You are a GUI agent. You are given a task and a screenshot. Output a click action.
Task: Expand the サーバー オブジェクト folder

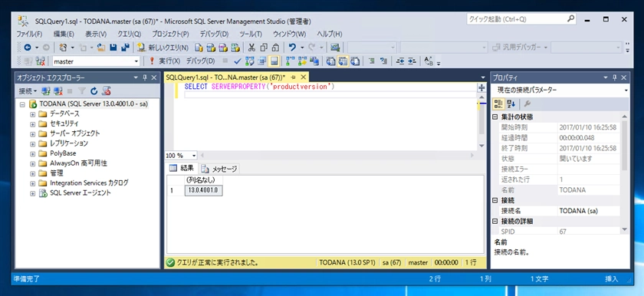[33, 133]
